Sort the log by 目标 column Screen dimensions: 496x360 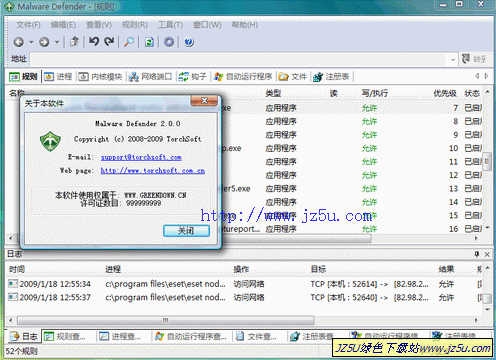[x=318, y=269]
